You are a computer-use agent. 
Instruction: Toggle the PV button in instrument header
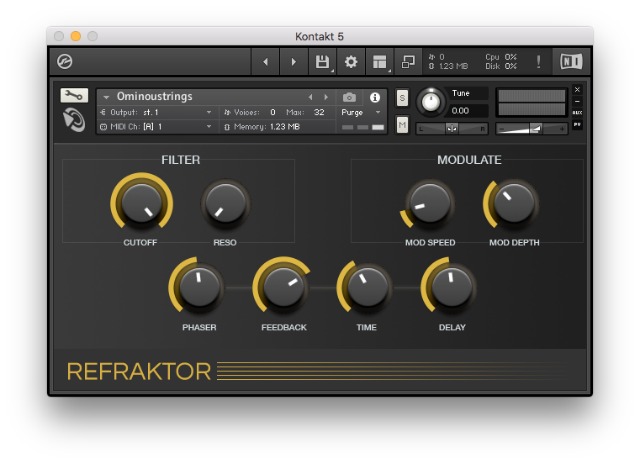click(x=577, y=124)
